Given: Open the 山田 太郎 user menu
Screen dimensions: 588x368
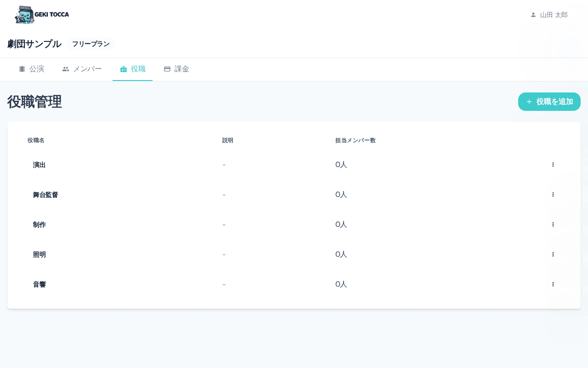Looking at the screenshot, I should click(x=554, y=15).
